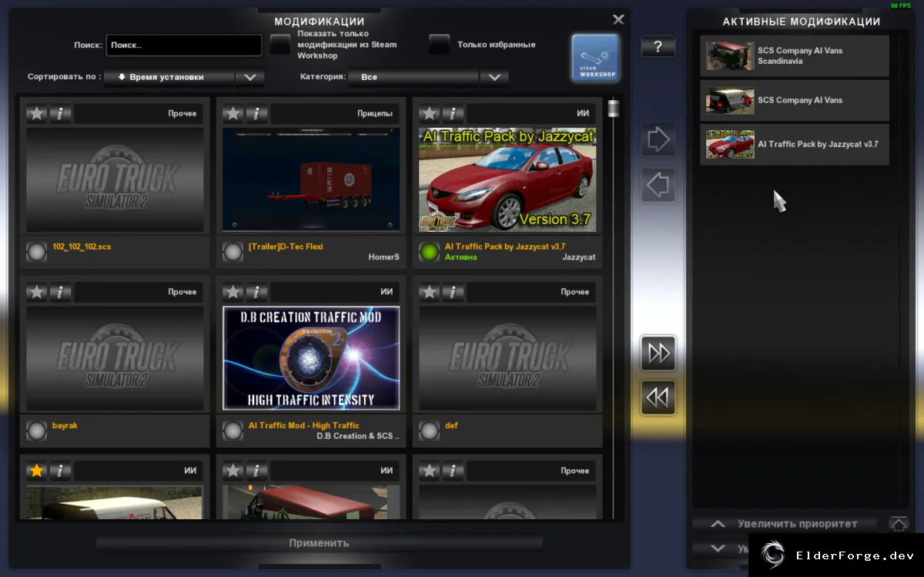View info for the bayrak mod
Viewport: 924px width, 577px height.
pyautogui.click(x=60, y=293)
